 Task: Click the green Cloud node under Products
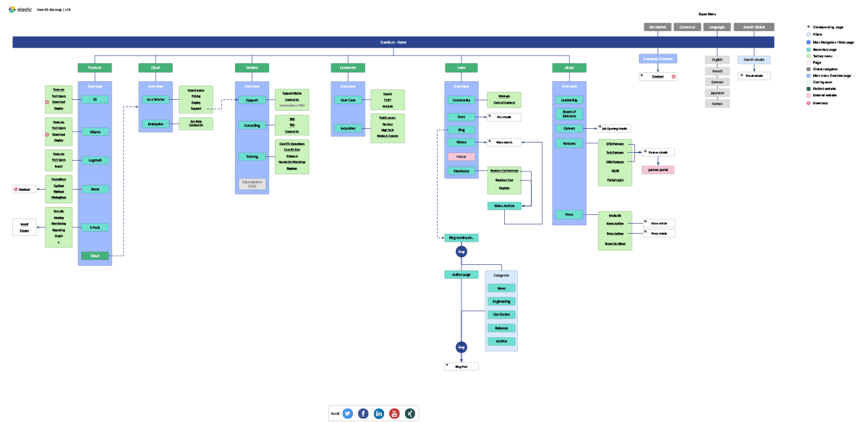[x=95, y=255]
